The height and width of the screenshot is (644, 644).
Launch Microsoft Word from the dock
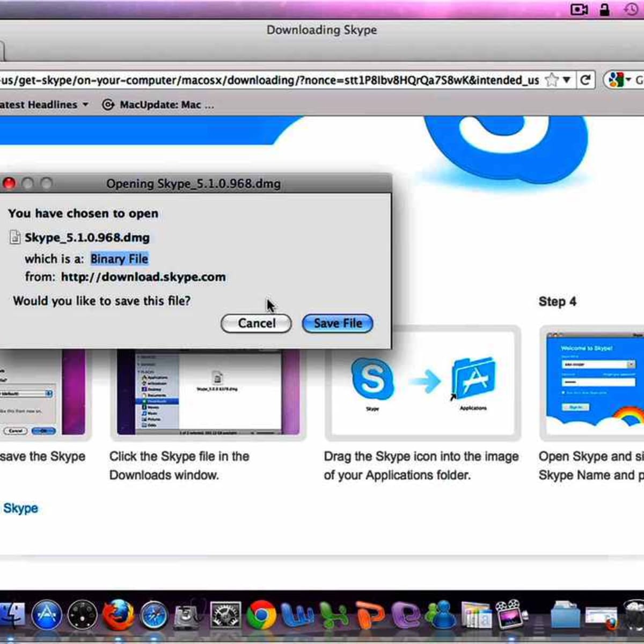(x=297, y=616)
